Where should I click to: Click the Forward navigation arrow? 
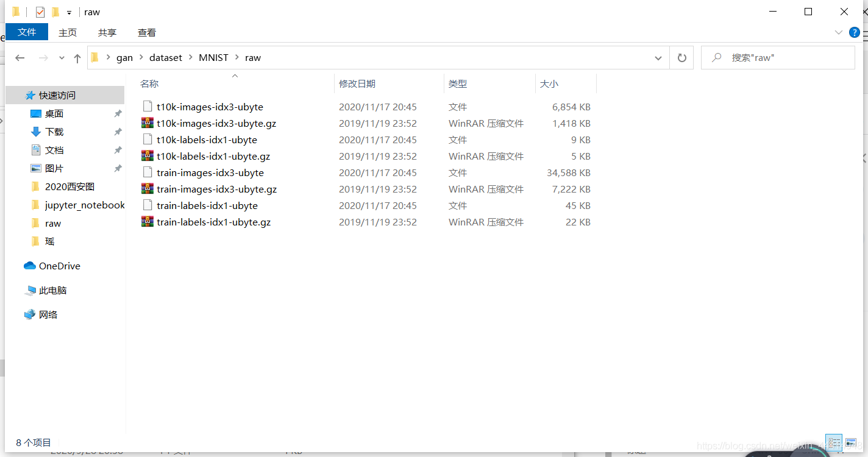[x=43, y=58]
